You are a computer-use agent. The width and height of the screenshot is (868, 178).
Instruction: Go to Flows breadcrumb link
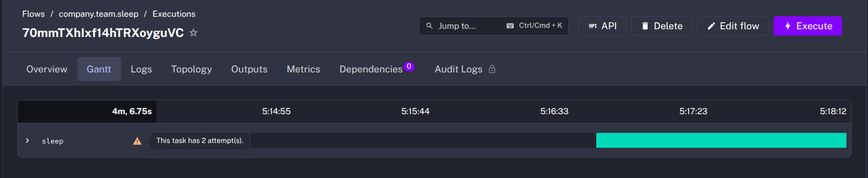click(34, 14)
